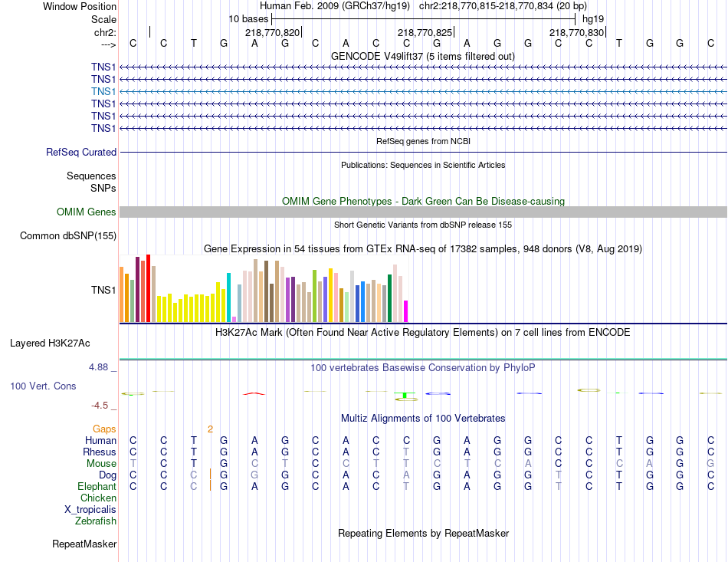Click the 4.88 upper conservation scale value
The image size is (728, 562).
click(98, 367)
